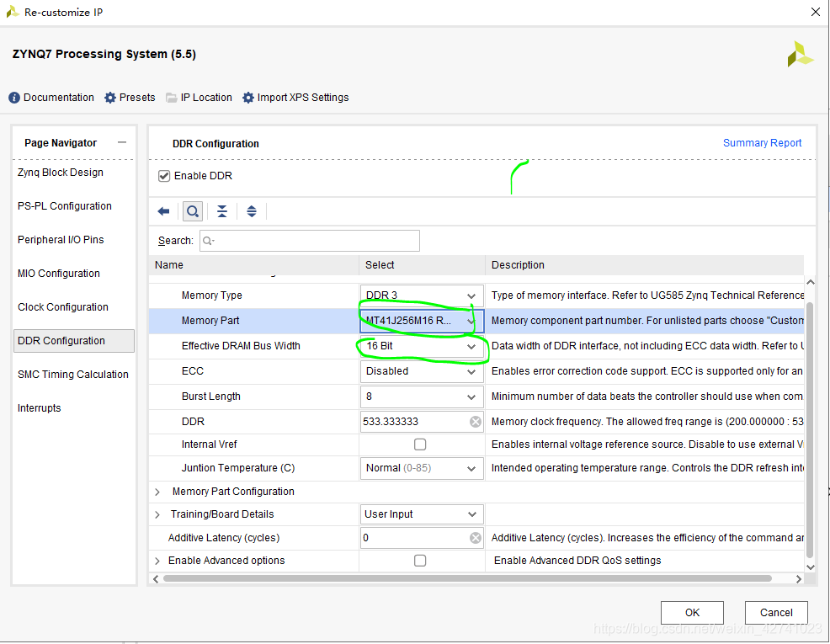Image resolution: width=830 pixels, height=644 pixels.
Task: Open the Memory Type dropdown
Action: [x=422, y=295]
